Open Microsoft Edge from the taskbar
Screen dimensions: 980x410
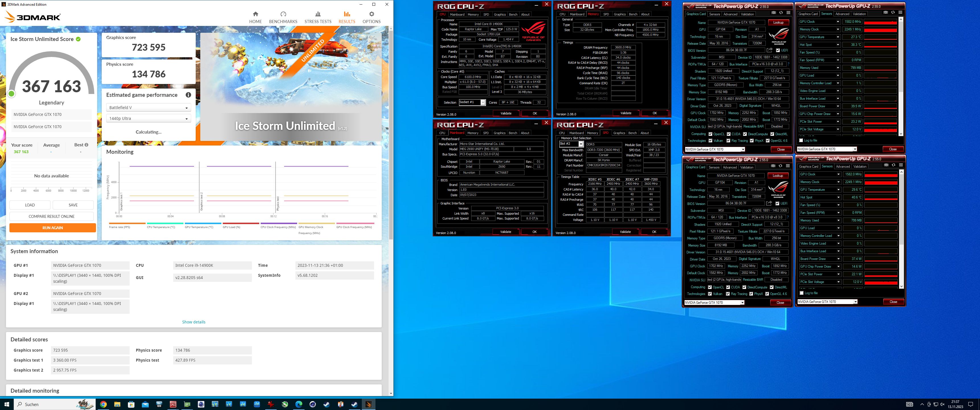pyautogui.click(x=299, y=404)
